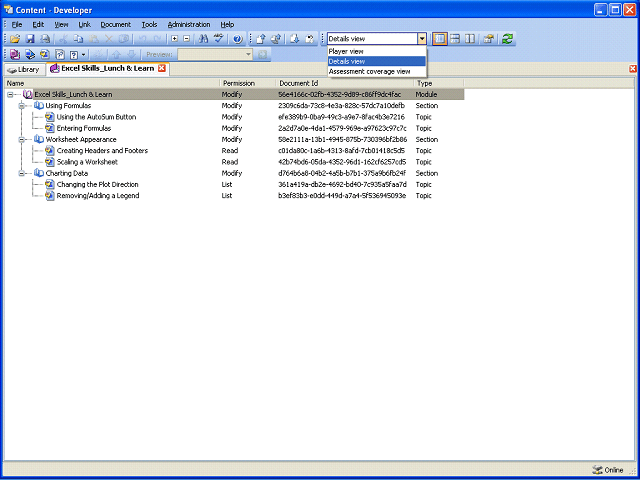Click the Entering Formulas topic icon

coord(50,128)
